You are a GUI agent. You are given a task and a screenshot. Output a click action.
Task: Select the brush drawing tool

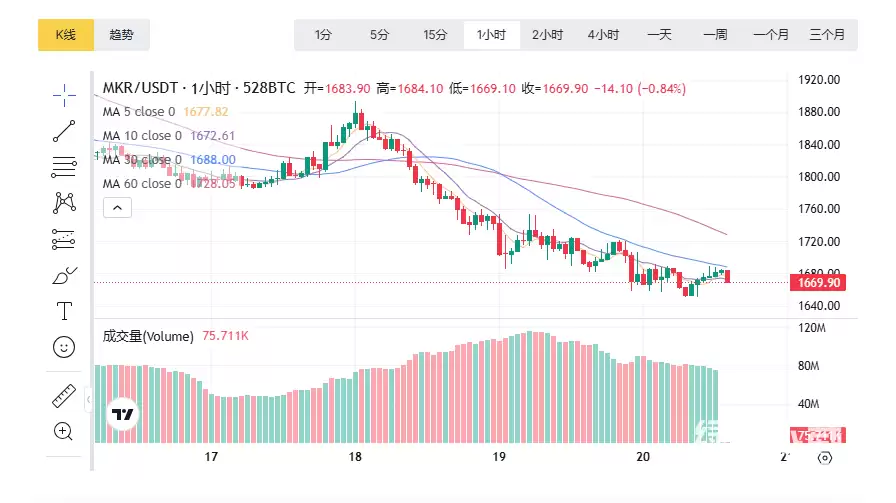tap(64, 274)
